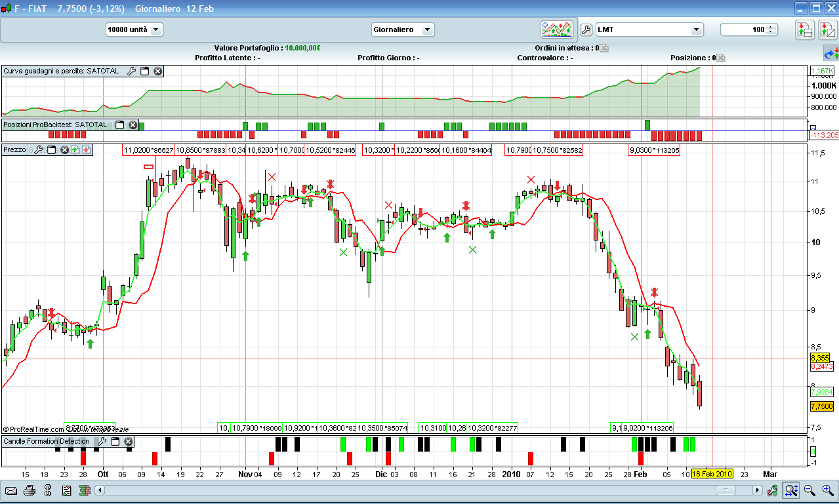Close the Candle Formation Detection panel
Image resolution: width=839 pixels, height=504 pixels.
[129, 441]
